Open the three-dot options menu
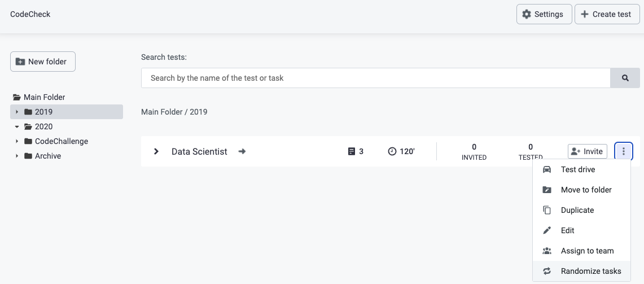The height and width of the screenshot is (284, 644). pyautogui.click(x=624, y=151)
